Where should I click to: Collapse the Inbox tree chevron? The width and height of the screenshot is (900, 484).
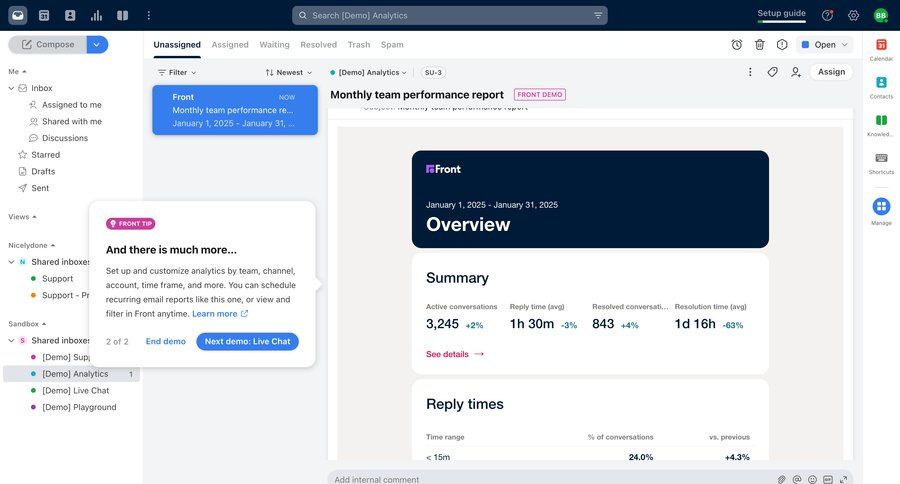pos(11,88)
